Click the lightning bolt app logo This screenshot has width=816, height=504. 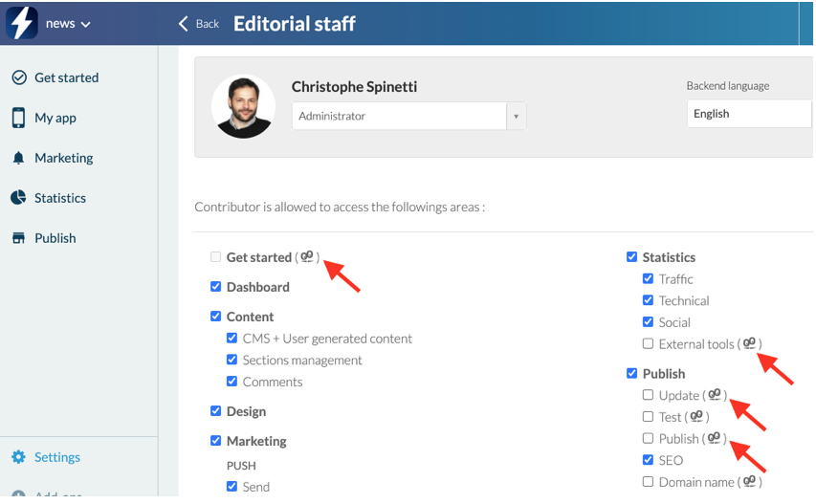coord(21,23)
